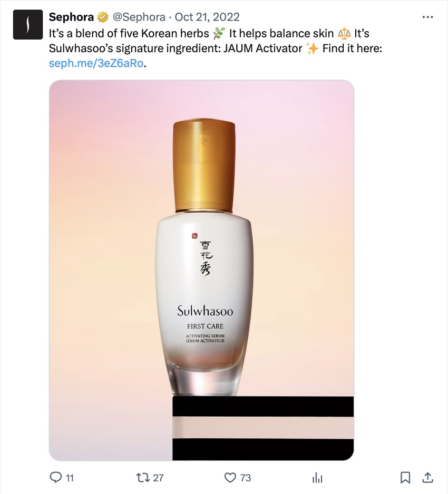Open the Sulwhasoo serum product image

click(202, 270)
